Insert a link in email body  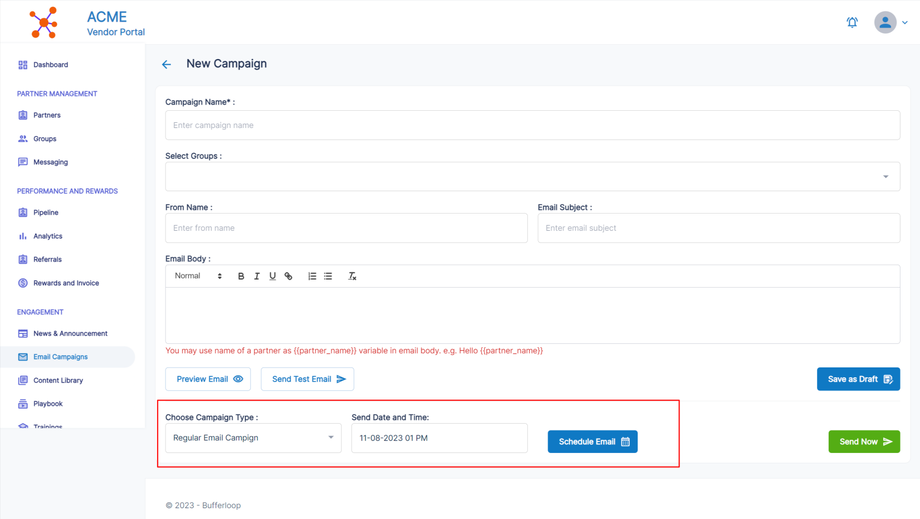pyautogui.click(x=288, y=276)
